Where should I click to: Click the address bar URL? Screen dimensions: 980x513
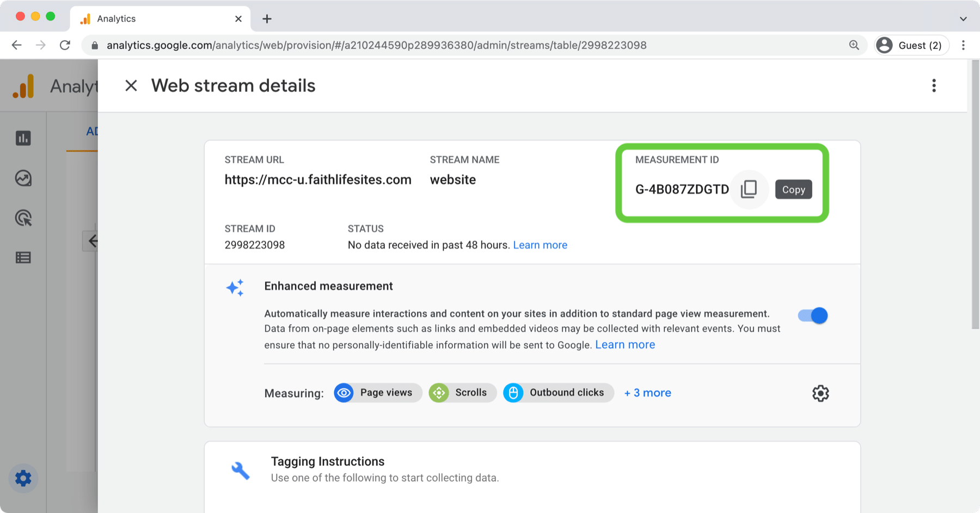(377, 45)
